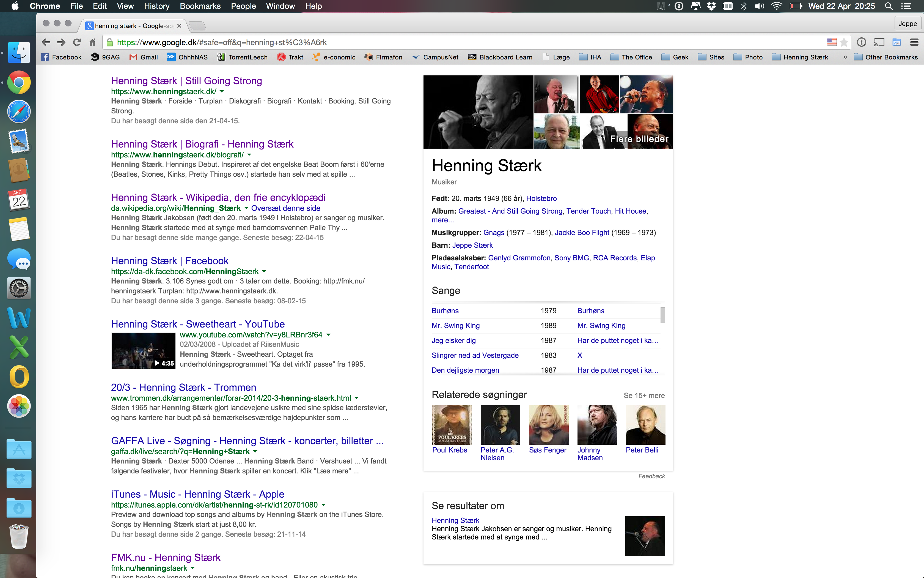Open the Chrome hamburger menu
Screen dimensions: 924x578
914,42
